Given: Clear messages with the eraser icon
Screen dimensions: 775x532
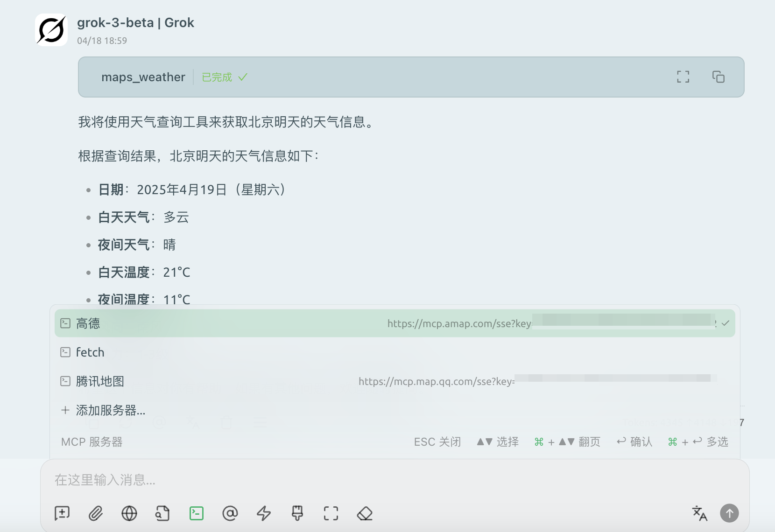Looking at the screenshot, I should [x=365, y=513].
